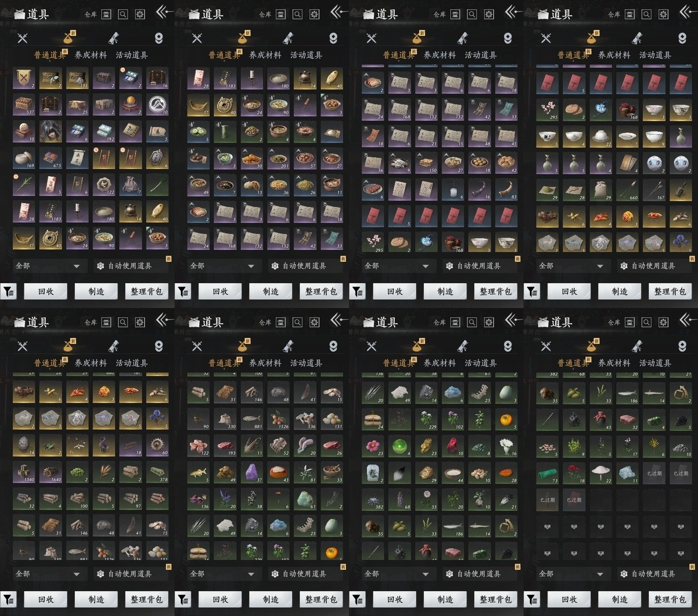Select crossed-swords banner item with count 2

click(24, 78)
